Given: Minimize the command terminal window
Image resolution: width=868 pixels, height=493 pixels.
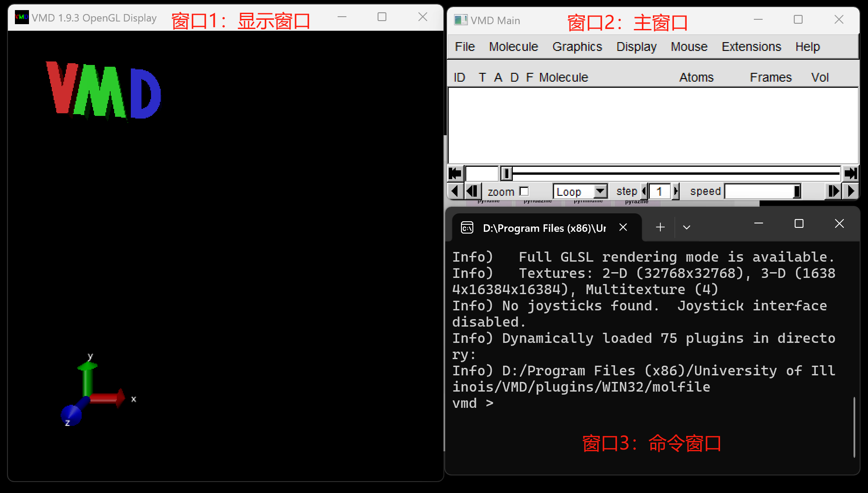Looking at the screenshot, I should coord(759,223).
